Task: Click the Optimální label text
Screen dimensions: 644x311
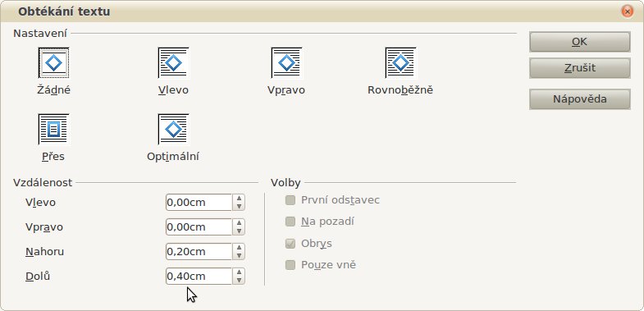Action: pyautogui.click(x=173, y=157)
